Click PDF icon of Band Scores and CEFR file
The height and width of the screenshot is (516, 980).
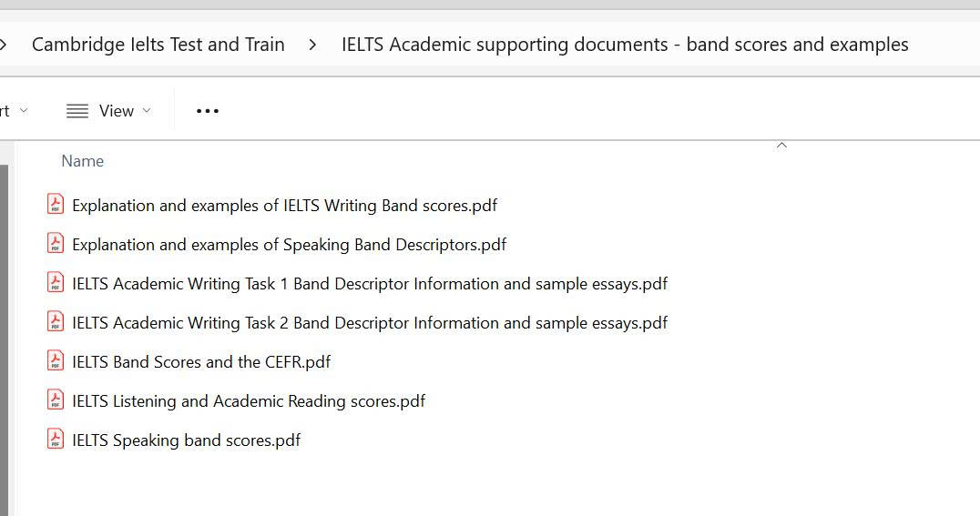(56, 361)
